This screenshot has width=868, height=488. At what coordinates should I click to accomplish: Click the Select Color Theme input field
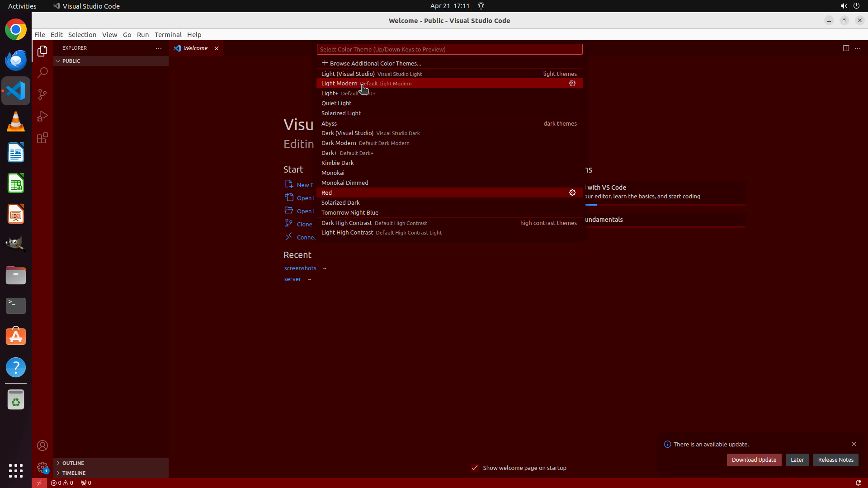click(449, 49)
